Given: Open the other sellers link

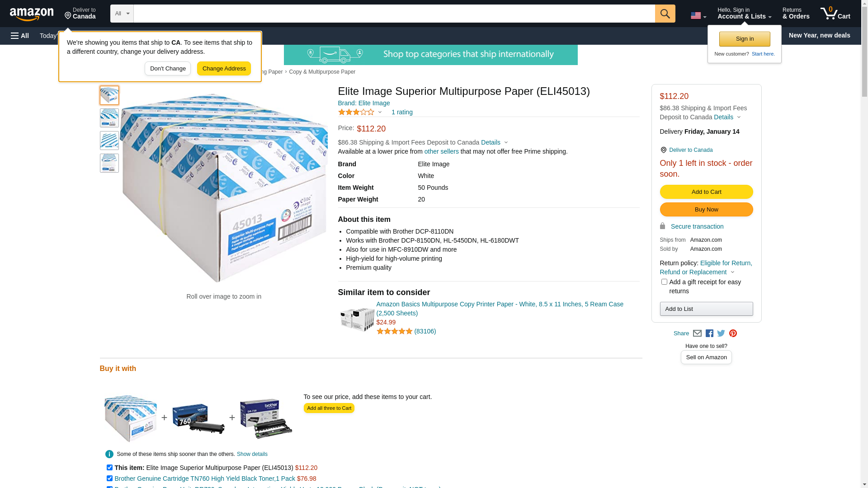Looking at the screenshot, I should 441,151.
